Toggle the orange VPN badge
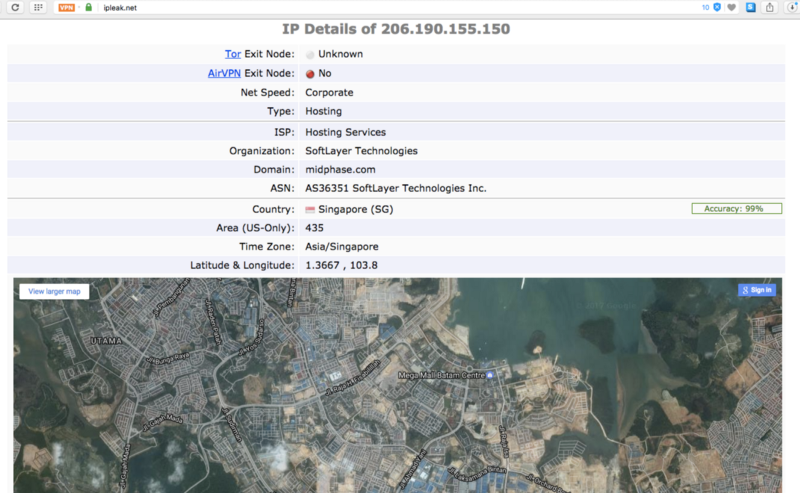The width and height of the screenshot is (800, 493). (66, 8)
